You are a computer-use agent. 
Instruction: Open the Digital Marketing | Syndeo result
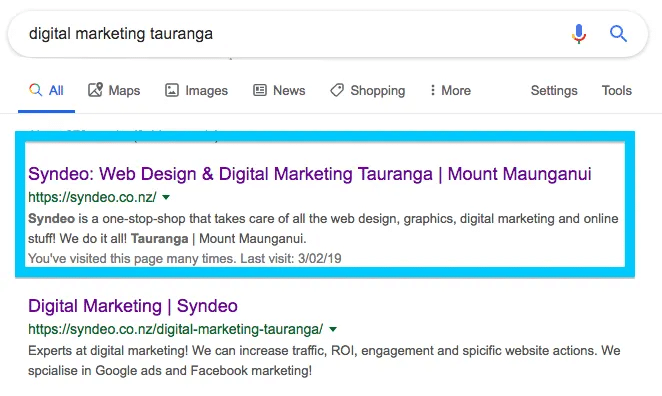point(133,306)
